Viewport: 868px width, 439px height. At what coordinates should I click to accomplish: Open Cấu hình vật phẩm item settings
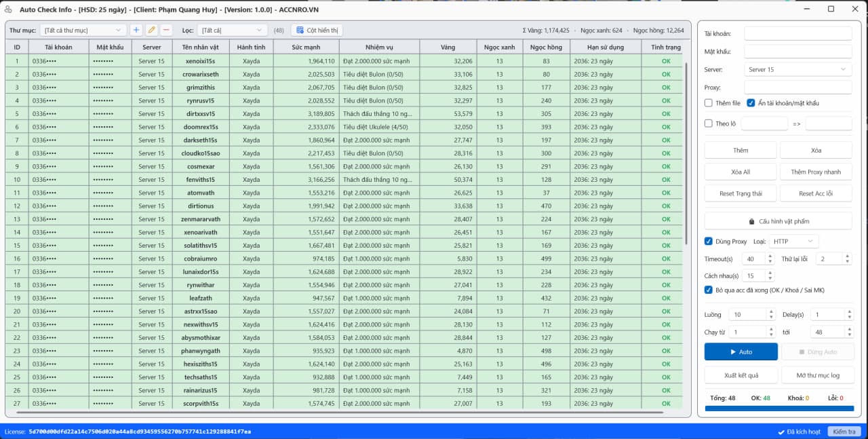coord(778,221)
